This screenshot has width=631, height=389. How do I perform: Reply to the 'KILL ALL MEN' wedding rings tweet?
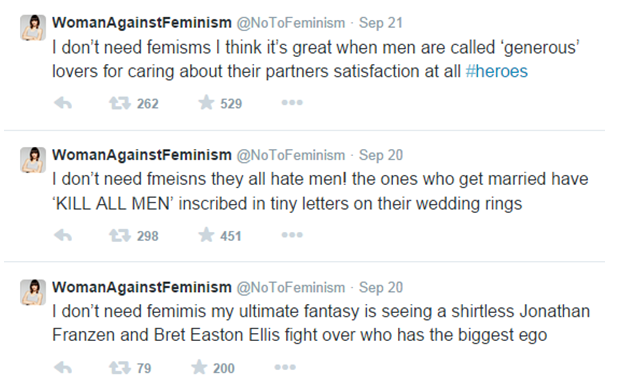(x=63, y=235)
